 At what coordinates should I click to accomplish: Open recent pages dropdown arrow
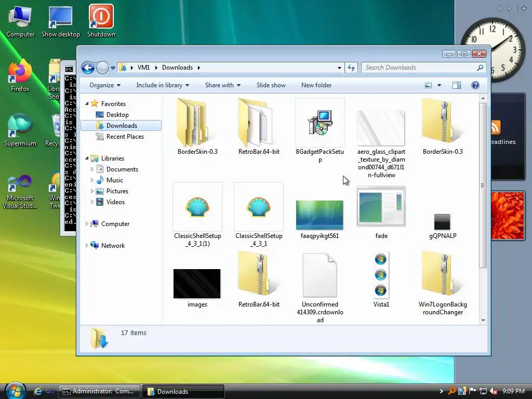113,68
